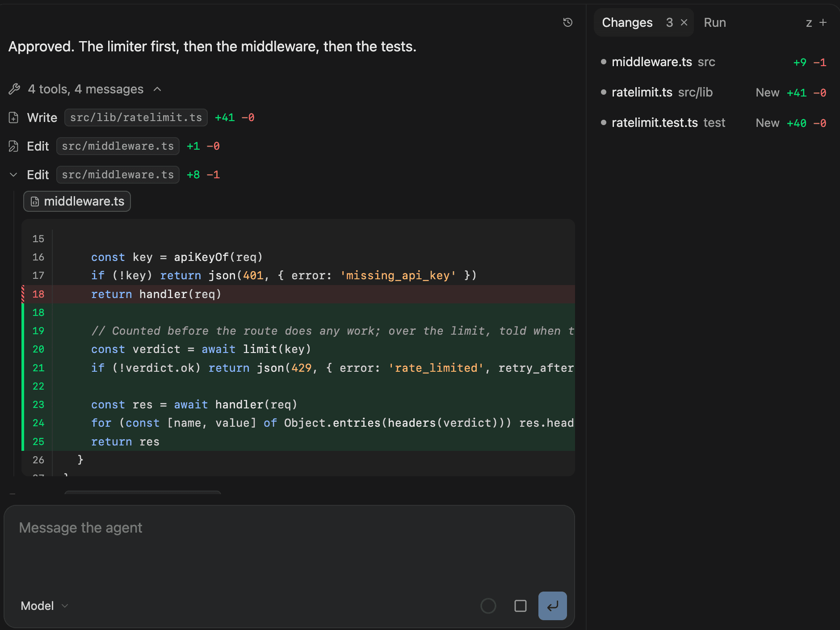The height and width of the screenshot is (630, 840).
Task: Open the src/lib/ratelimit.ts path chip
Action: click(x=136, y=118)
